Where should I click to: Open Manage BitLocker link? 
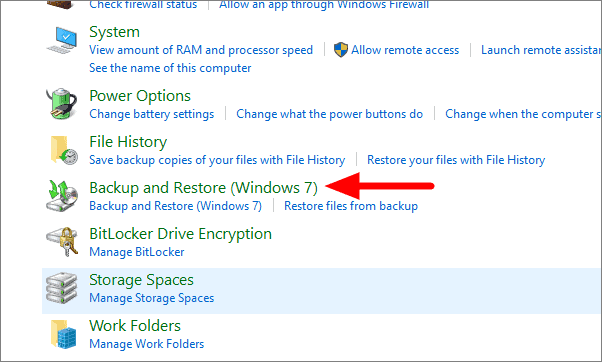[137, 252]
